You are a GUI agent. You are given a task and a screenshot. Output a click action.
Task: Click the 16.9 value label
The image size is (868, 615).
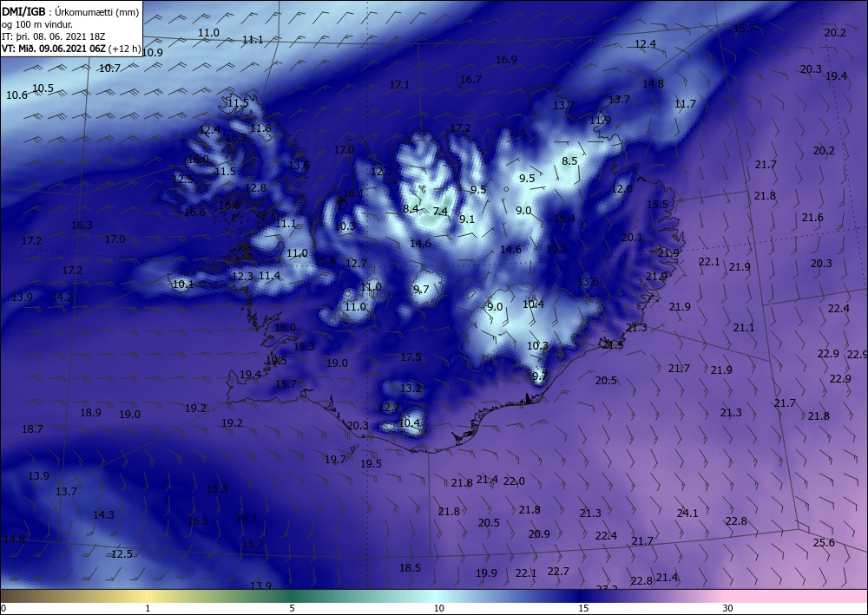click(506, 59)
